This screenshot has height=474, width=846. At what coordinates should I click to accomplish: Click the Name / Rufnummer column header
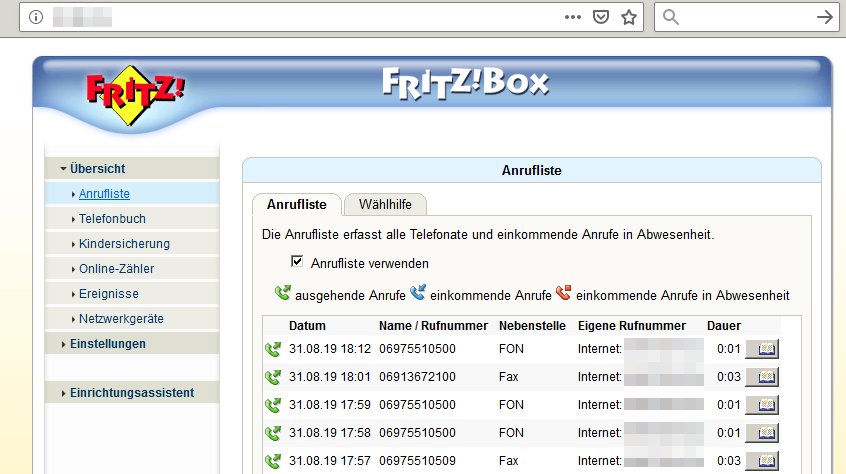click(433, 326)
